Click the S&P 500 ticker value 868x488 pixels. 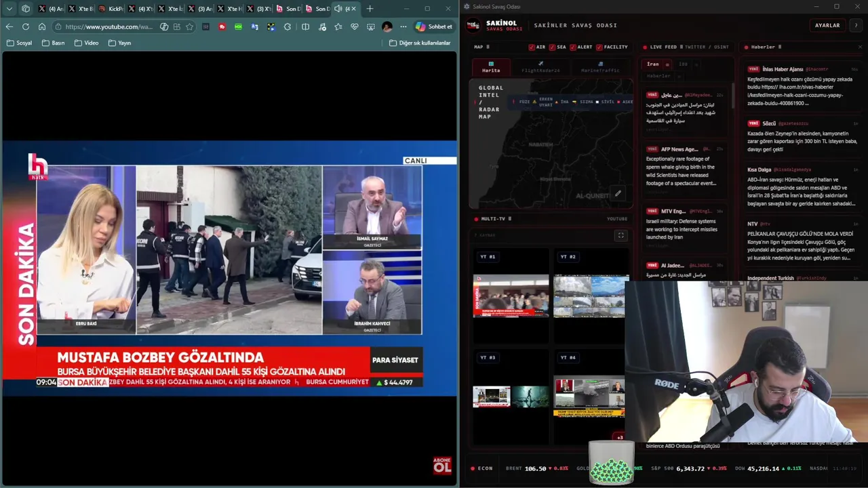690,468
